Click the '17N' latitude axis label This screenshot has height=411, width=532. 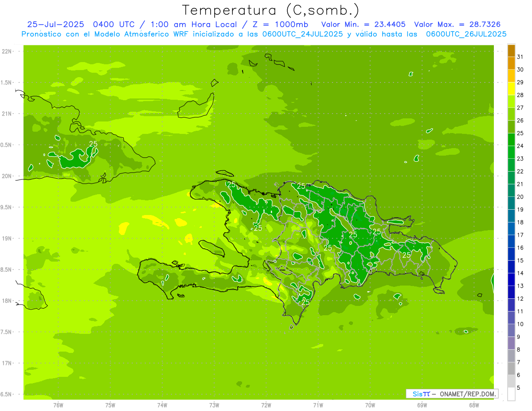pos(6,363)
